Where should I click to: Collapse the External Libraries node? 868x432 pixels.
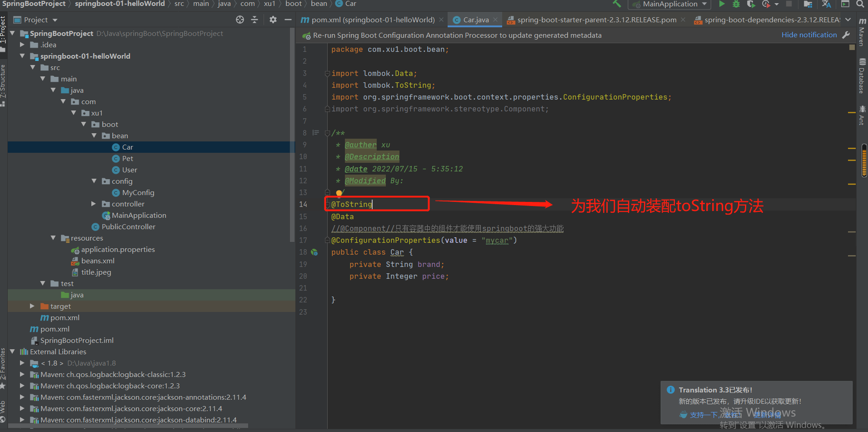[12, 352]
